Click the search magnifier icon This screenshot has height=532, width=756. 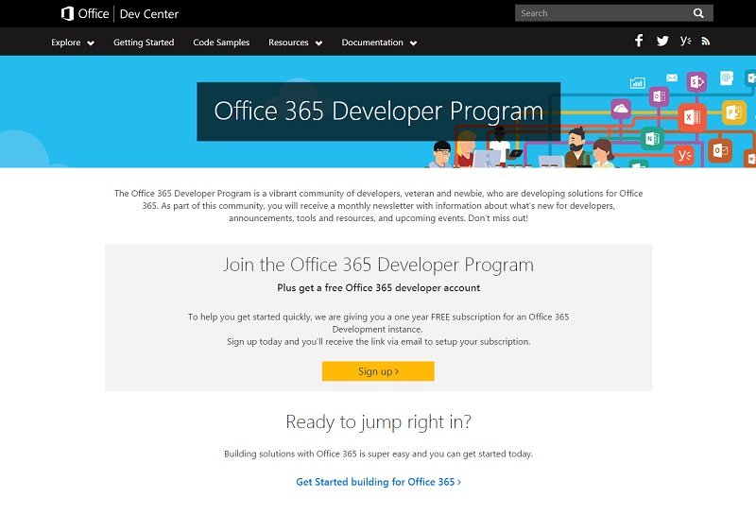pos(698,13)
